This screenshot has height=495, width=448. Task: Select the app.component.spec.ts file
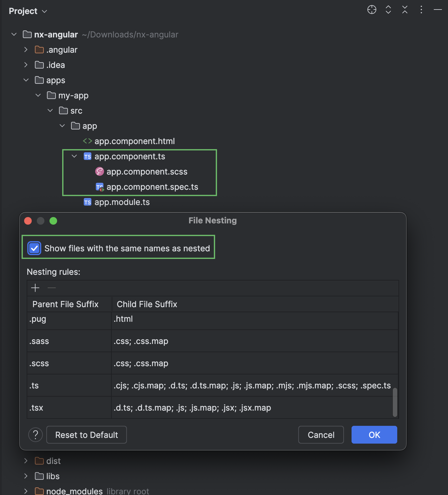[152, 187]
